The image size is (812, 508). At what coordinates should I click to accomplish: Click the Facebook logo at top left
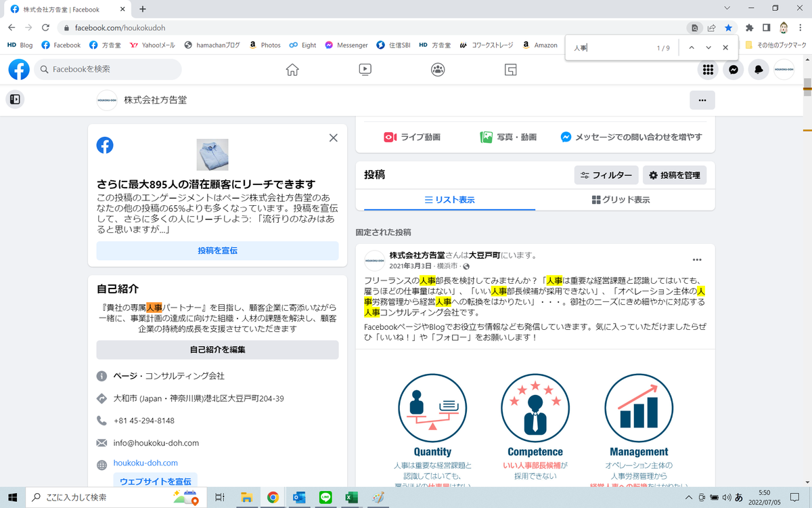19,69
